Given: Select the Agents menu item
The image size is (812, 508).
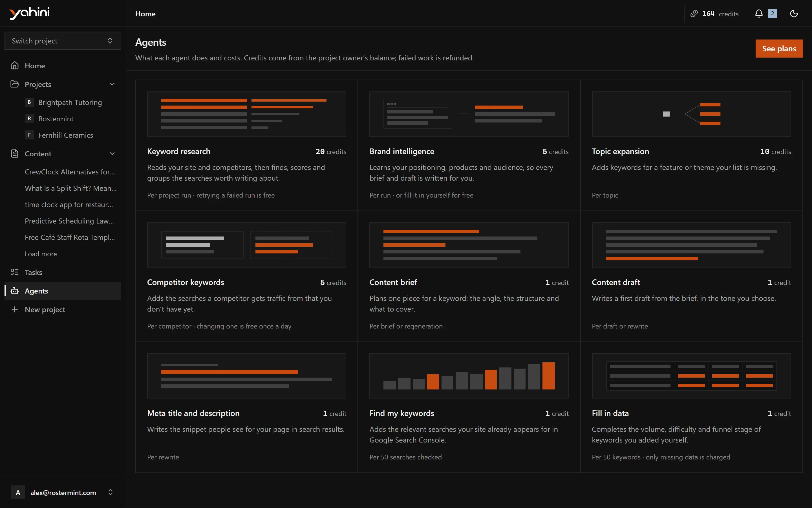Looking at the screenshot, I should [x=63, y=291].
